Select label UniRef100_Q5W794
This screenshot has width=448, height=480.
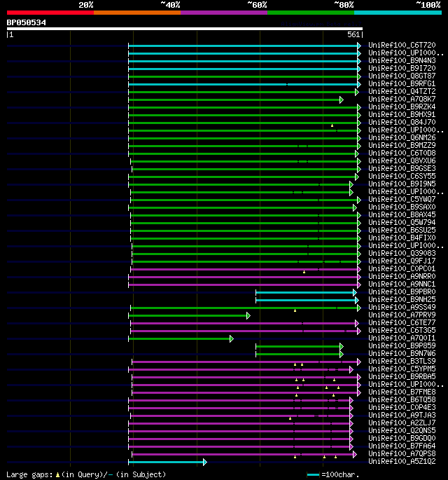(x=402, y=223)
